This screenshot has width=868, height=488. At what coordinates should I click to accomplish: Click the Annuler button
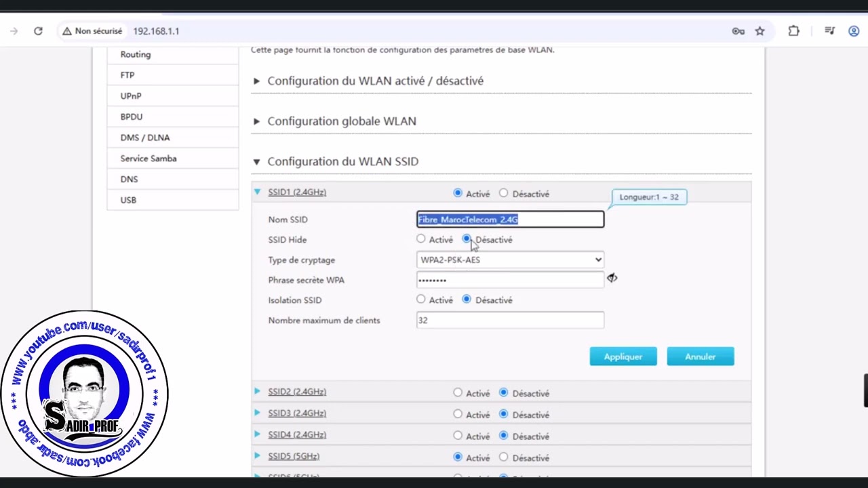701,357
